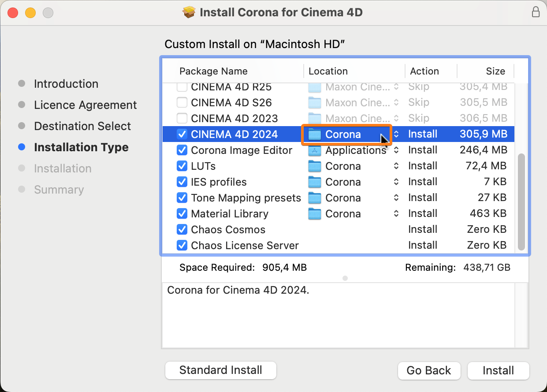This screenshot has width=547, height=392.
Task: Click the Size column header
Action: click(495, 71)
